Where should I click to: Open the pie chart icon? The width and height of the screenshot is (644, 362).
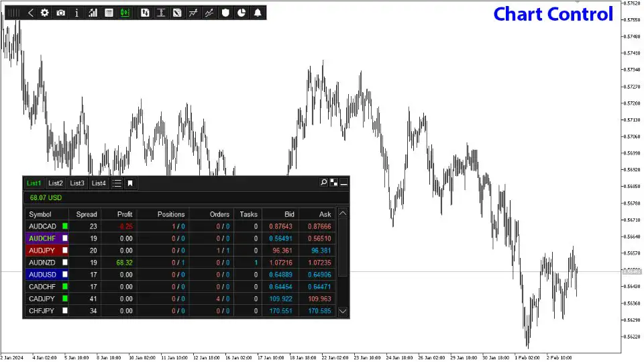click(241, 13)
